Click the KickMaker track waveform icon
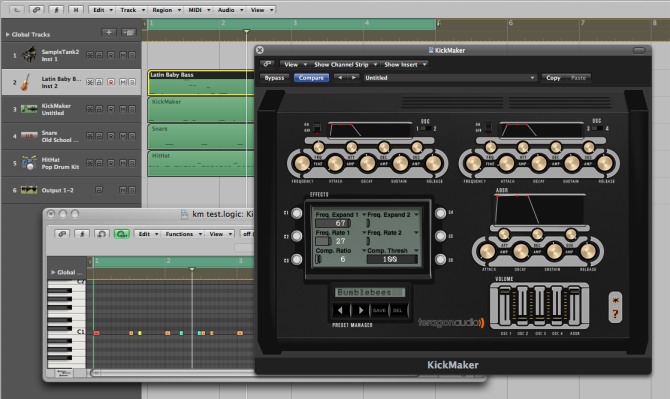Viewport: 670px width, 399px height. pos(29,109)
